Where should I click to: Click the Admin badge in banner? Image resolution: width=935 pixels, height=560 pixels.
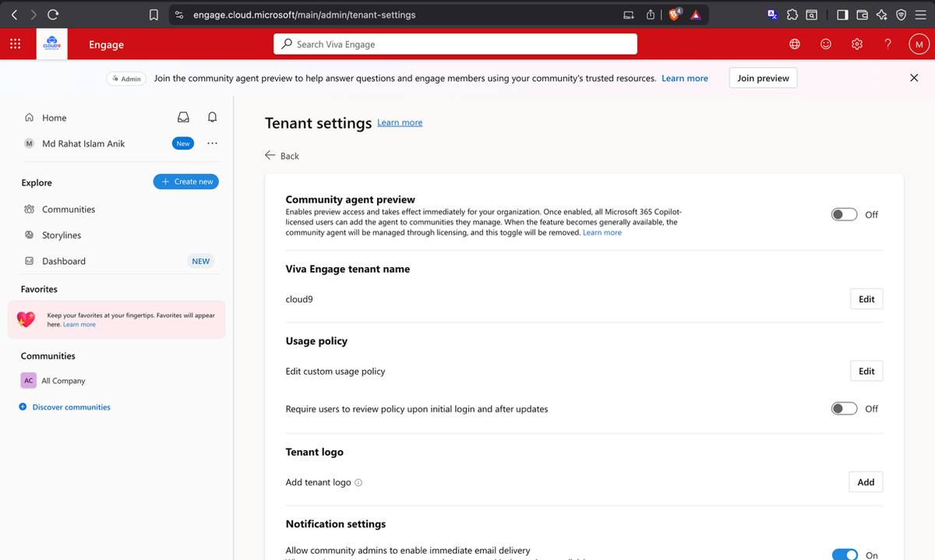point(126,78)
